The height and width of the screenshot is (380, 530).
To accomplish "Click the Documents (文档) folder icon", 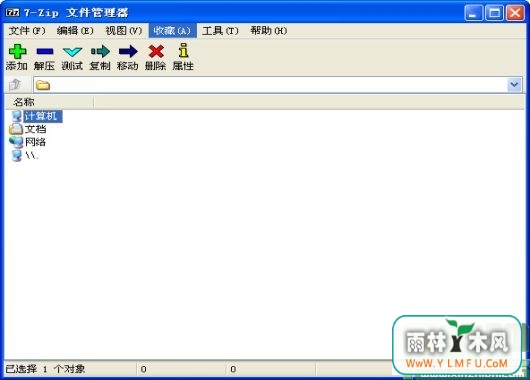I will [16, 129].
